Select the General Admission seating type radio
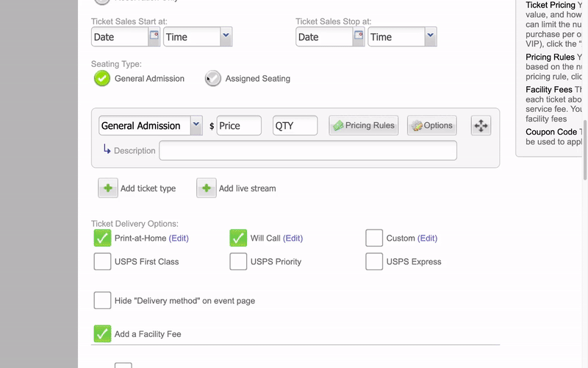 102,79
